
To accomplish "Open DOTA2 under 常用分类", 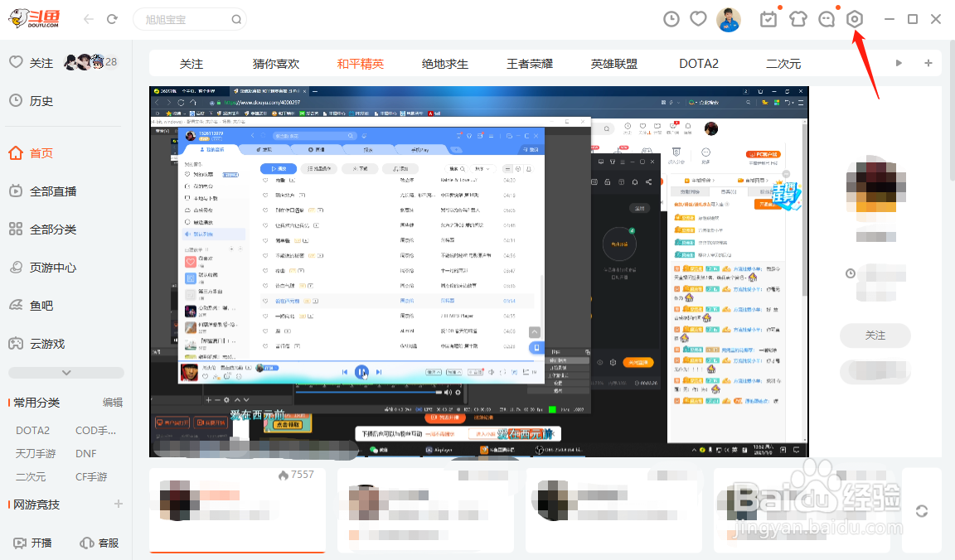I will coord(33,430).
